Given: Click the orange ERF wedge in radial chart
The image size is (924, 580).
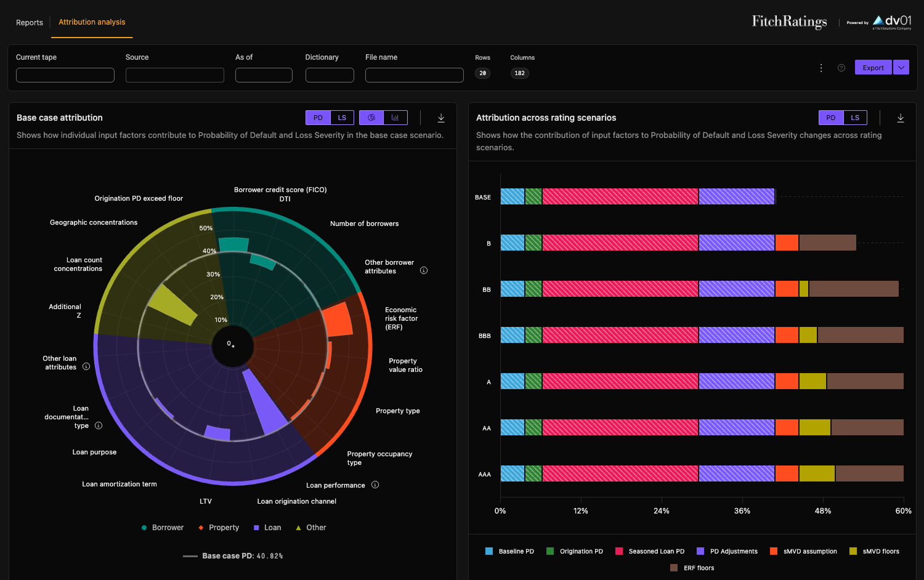Looking at the screenshot, I should [338, 319].
